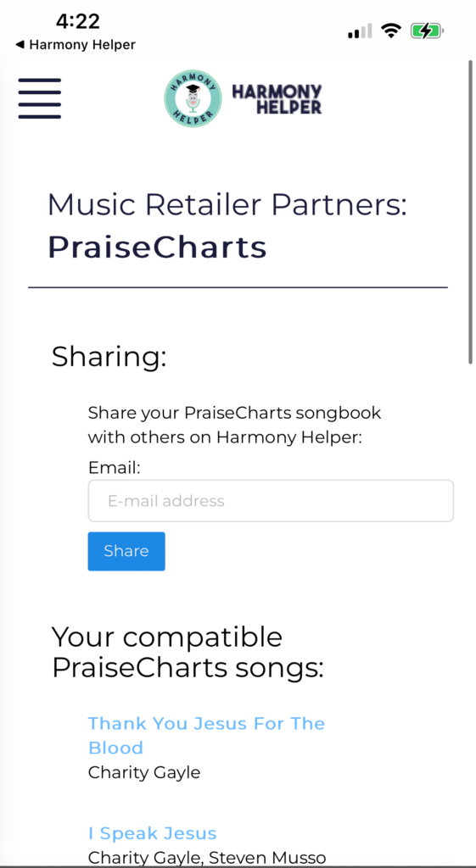The image size is (476, 868).
Task: Tap the 4:22 clock in status bar
Action: [x=78, y=21]
